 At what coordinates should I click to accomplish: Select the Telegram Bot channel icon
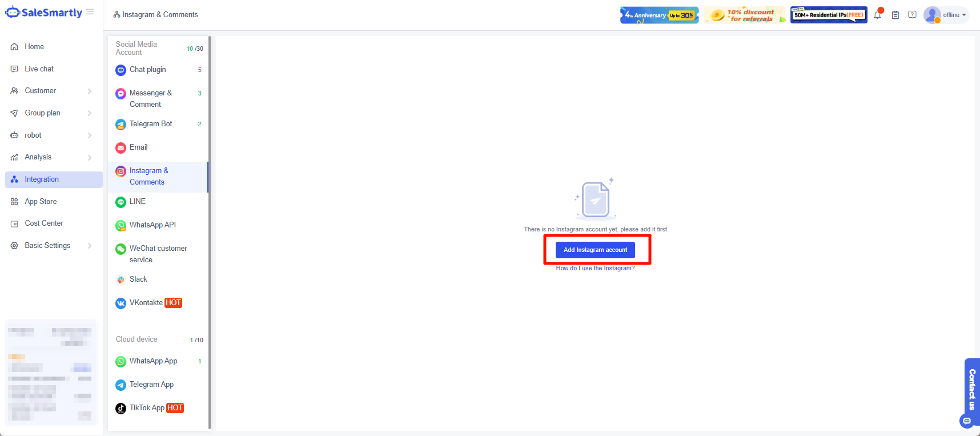pyautogui.click(x=121, y=125)
